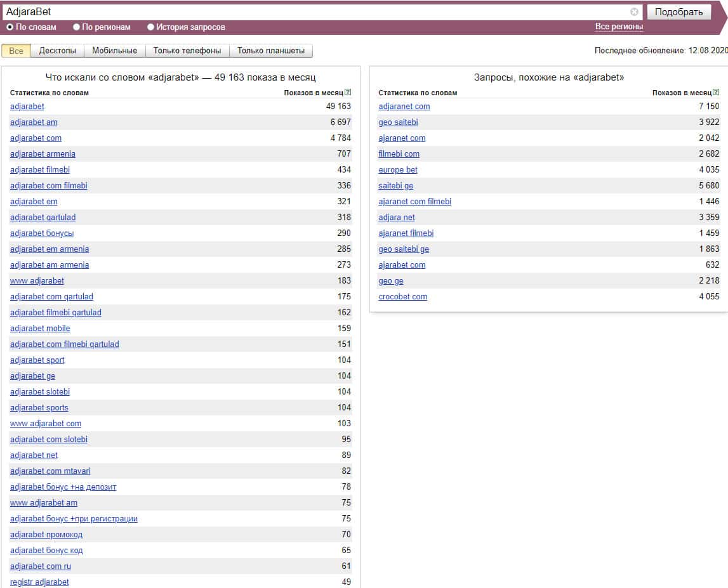Screen dimensions: 728x588
Task: Click the adjarabet промокод link
Action: coord(46,535)
